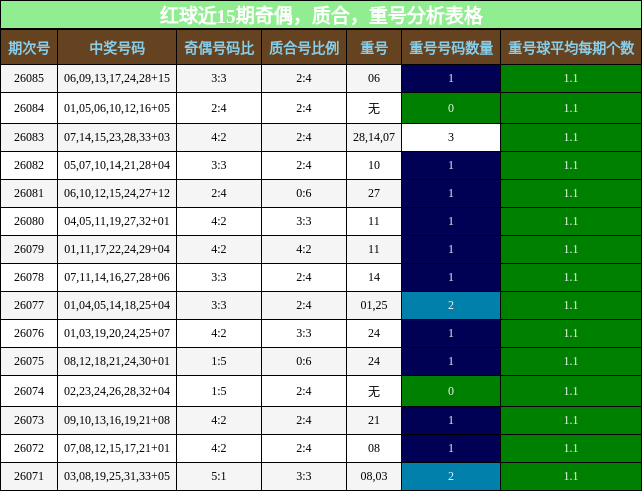
Task: Click repeat numbers cell 08,03
Action: tap(374, 476)
